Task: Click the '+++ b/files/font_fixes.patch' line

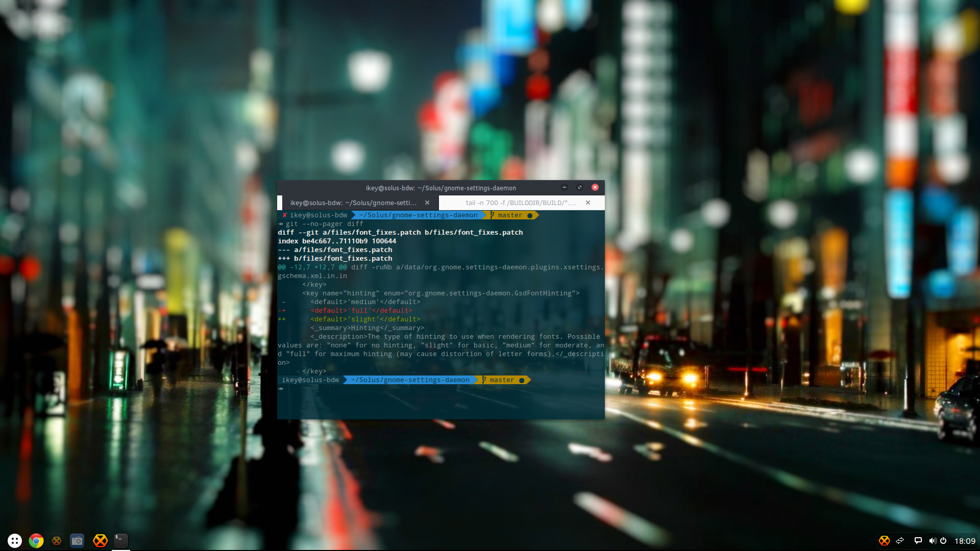Action: coord(335,259)
